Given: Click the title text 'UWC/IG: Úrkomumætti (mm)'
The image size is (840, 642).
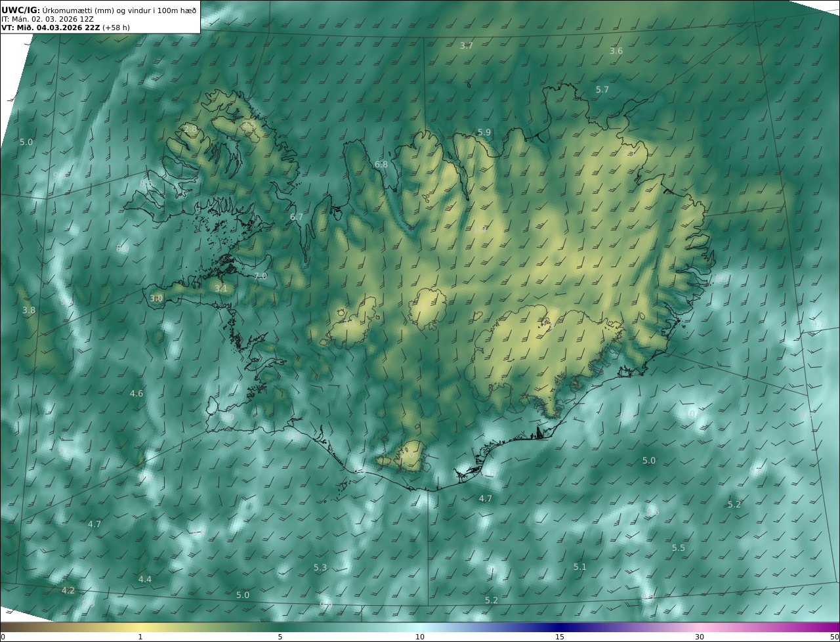Looking at the screenshot, I should click(58, 10).
